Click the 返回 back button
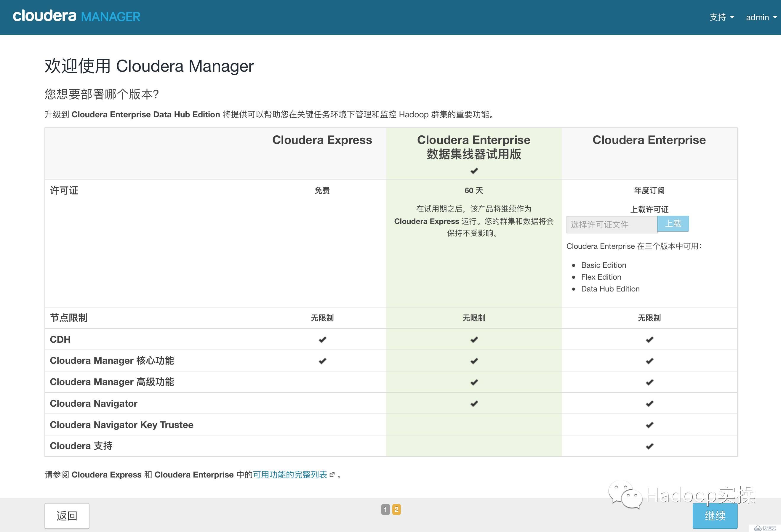This screenshot has height=532, width=781. [x=67, y=515]
